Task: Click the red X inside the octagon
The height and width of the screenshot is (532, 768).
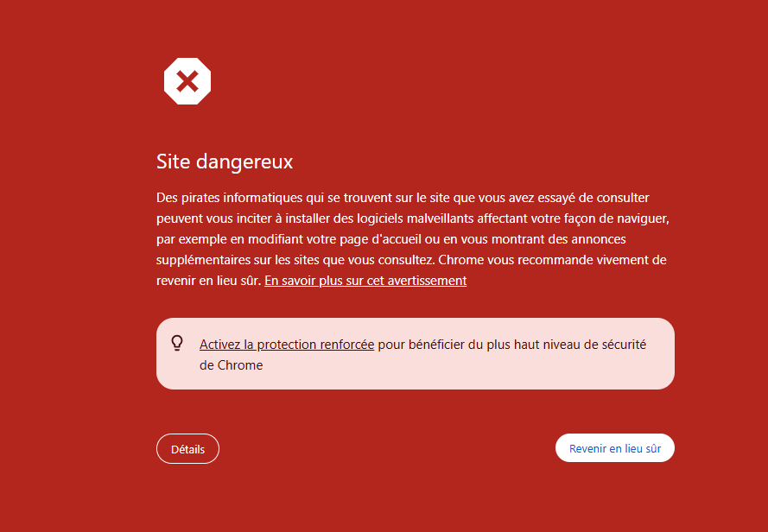Action: tap(187, 81)
